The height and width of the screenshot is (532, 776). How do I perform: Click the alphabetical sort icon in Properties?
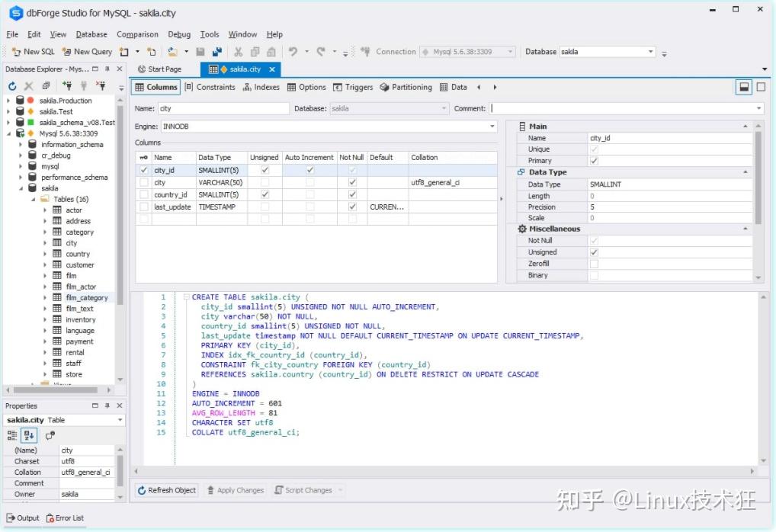click(29, 435)
